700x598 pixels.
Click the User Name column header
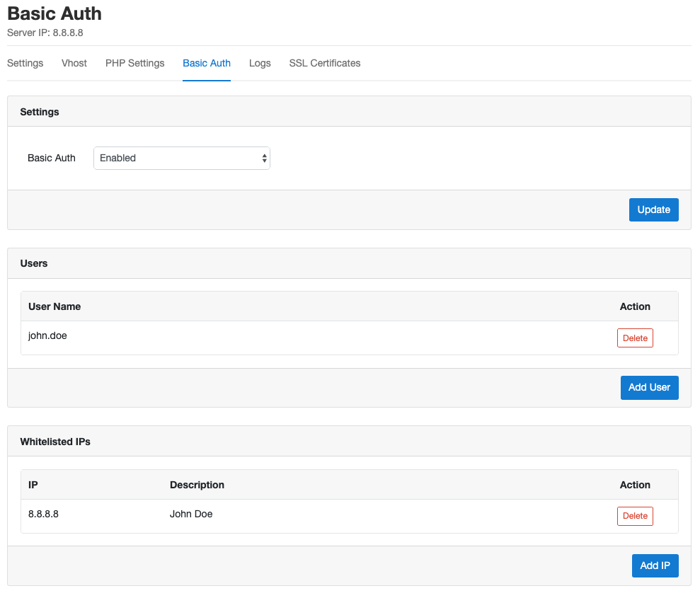click(54, 306)
